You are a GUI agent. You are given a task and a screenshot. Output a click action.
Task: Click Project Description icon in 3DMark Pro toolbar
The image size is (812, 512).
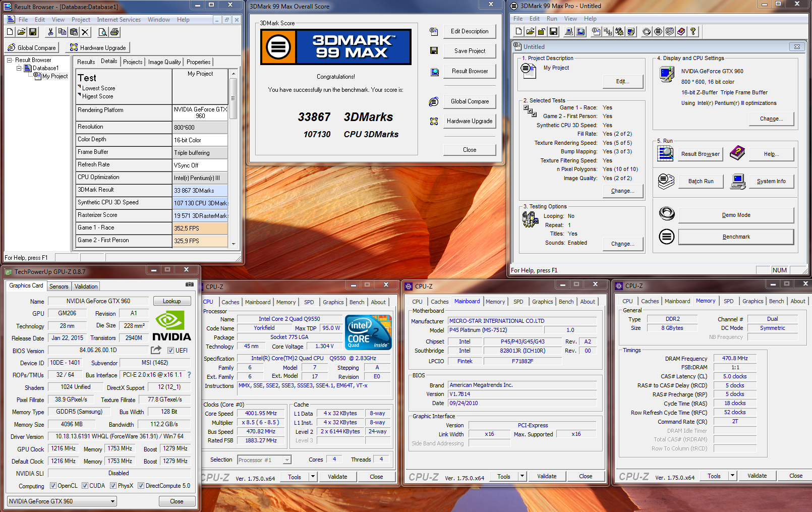pyautogui.click(x=596, y=31)
